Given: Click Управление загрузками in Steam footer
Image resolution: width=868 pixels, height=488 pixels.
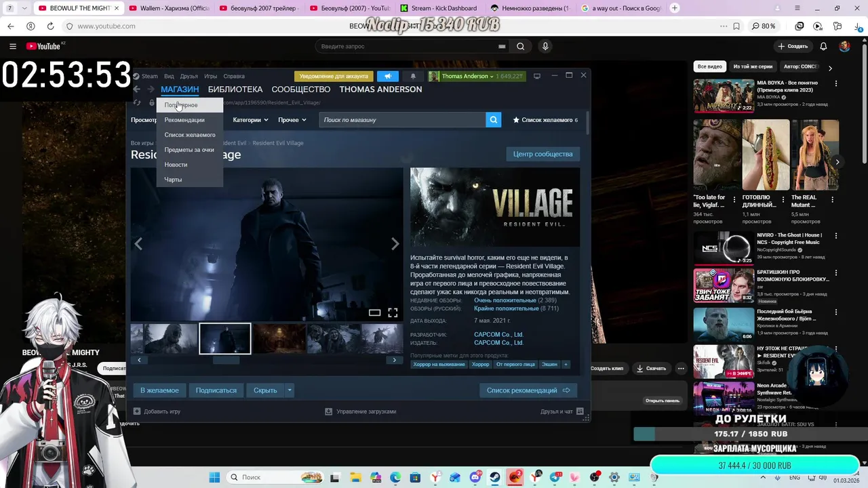Looking at the screenshot, I should [x=361, y=411].
